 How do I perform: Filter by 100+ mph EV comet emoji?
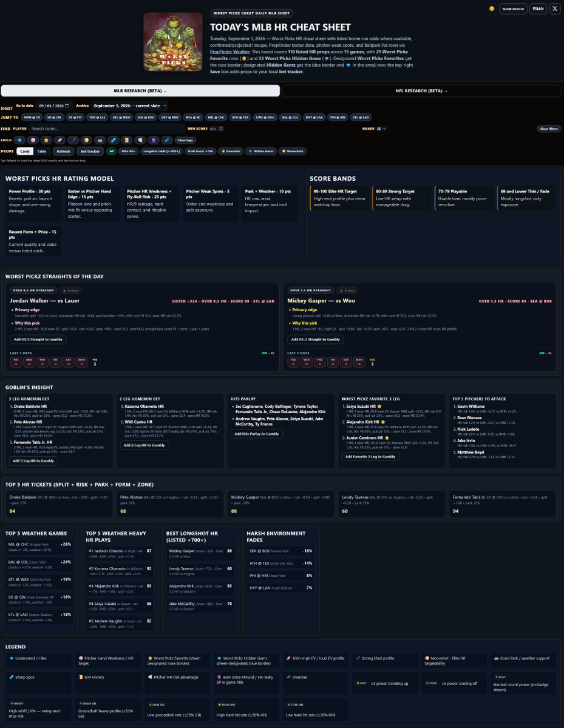tap(59, 140)
